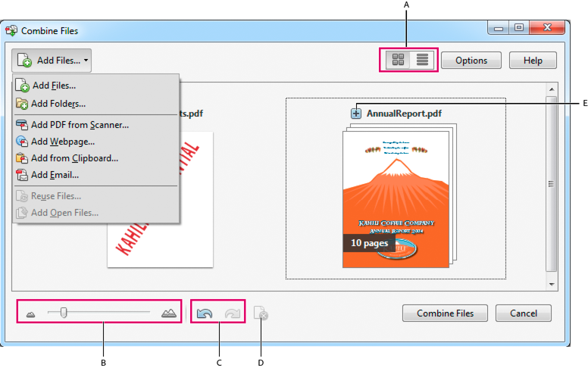588x368 pixels.
Task: Redo the last action
Action: pyautogui.click(x=233, y=313)
